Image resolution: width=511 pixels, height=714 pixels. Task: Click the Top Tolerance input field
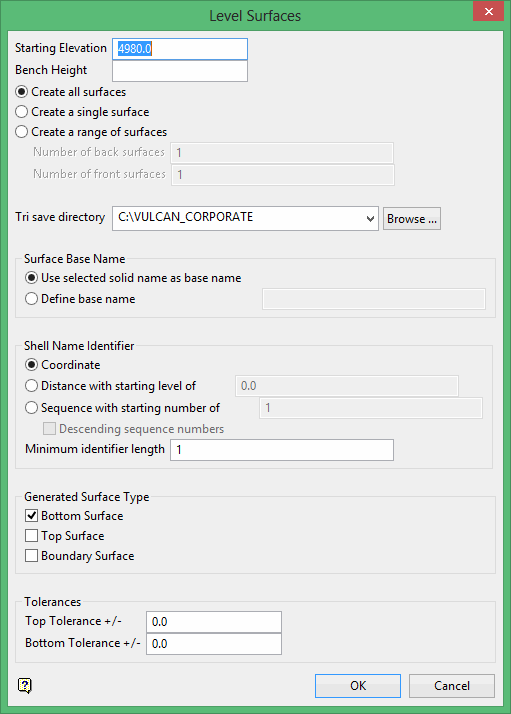214,622
